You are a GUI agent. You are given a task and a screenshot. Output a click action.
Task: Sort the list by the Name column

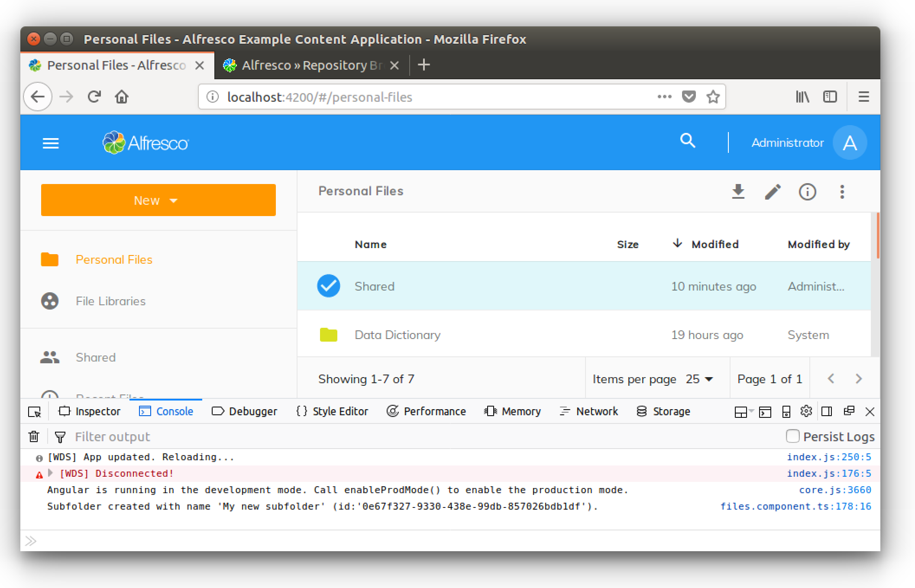coord(371,244)
